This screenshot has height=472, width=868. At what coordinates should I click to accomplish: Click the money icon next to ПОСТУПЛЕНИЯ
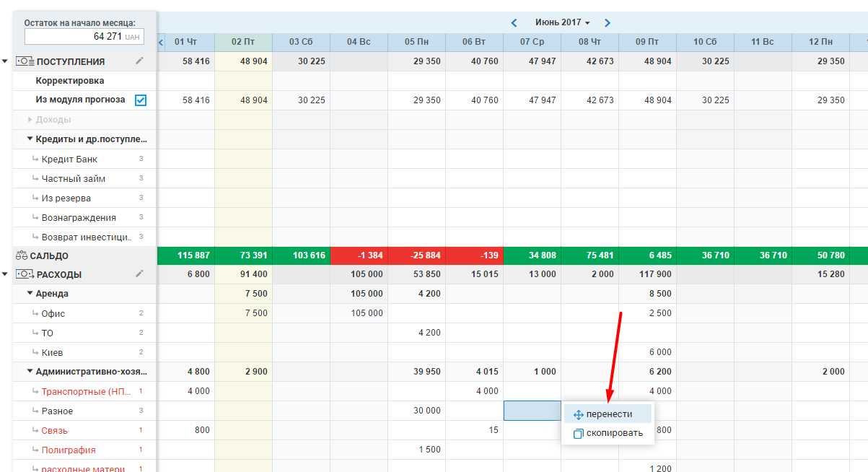(25, 61)
